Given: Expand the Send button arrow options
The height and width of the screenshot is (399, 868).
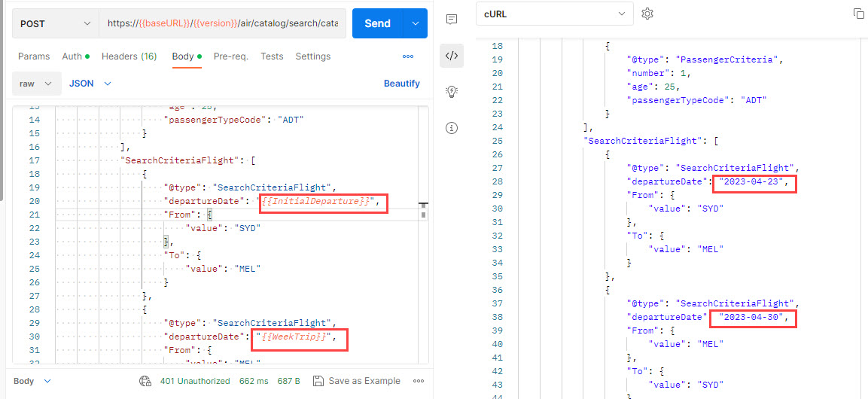Looking at the screenshot, I should (x=416, y=23).
